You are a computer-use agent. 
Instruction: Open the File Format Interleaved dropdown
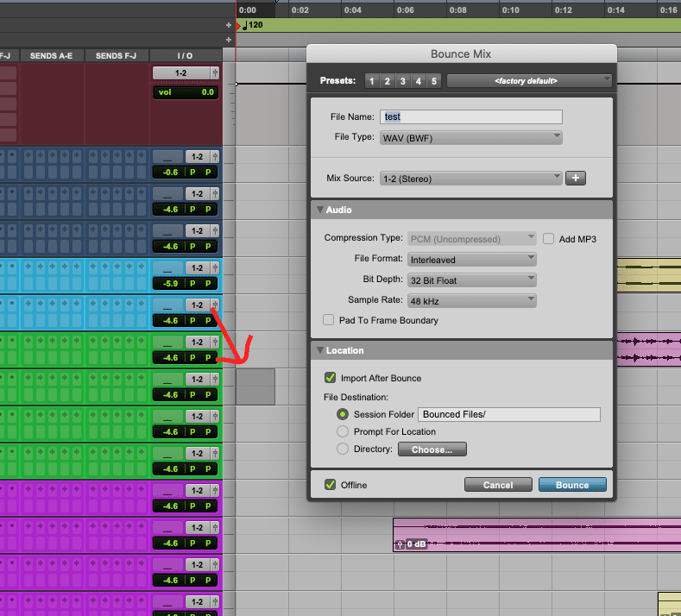coord(472,260)
